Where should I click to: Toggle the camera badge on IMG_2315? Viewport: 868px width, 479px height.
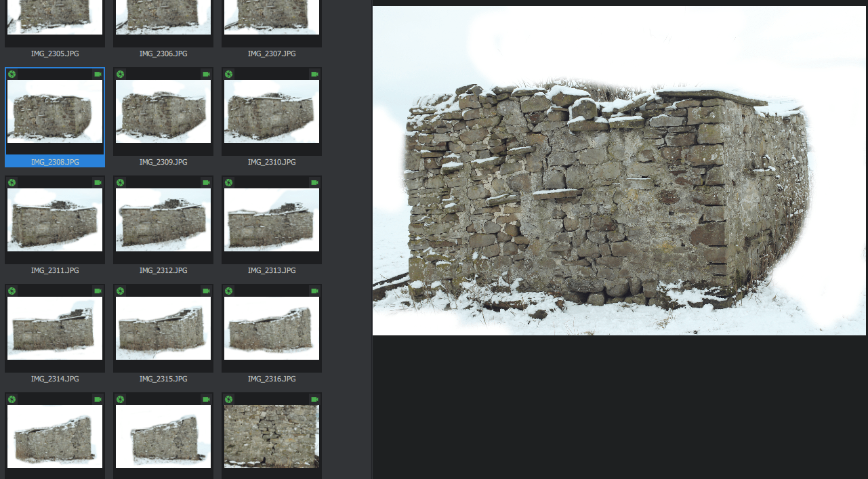206,291
